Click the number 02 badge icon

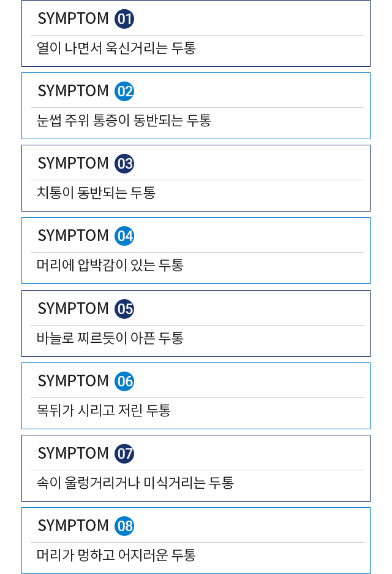click(x=124, y=91)
